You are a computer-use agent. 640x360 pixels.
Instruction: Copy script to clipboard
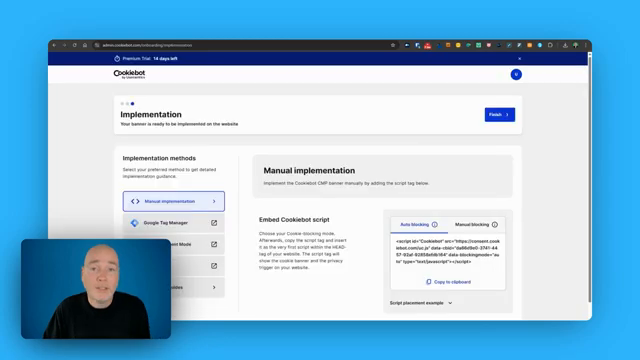click(x=448, y=282)
